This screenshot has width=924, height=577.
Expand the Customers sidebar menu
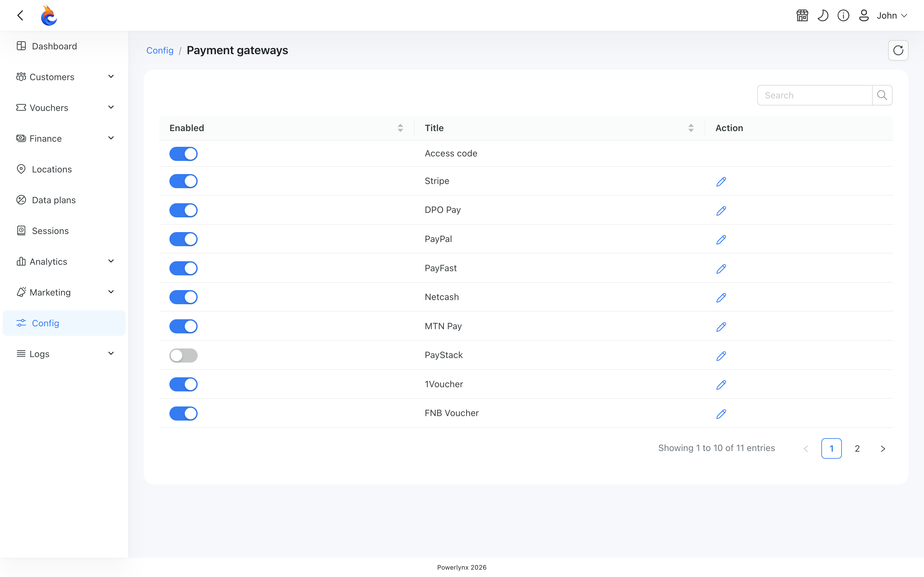tap(64, 77)
